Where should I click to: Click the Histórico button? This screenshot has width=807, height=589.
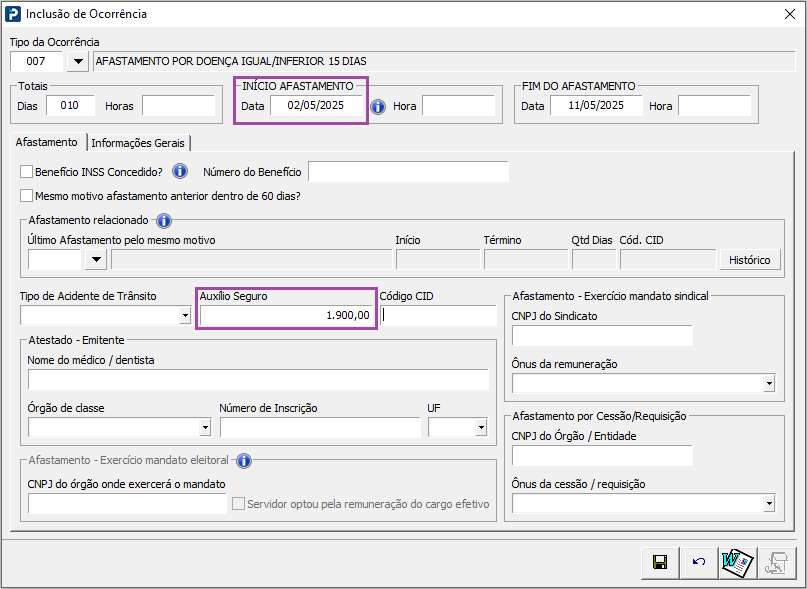[x=748, y=260]
